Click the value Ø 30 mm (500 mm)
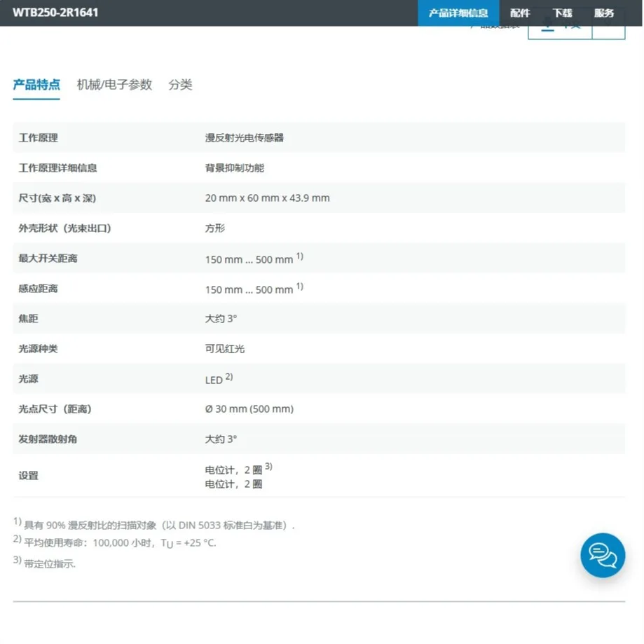 tap(249, 409)
